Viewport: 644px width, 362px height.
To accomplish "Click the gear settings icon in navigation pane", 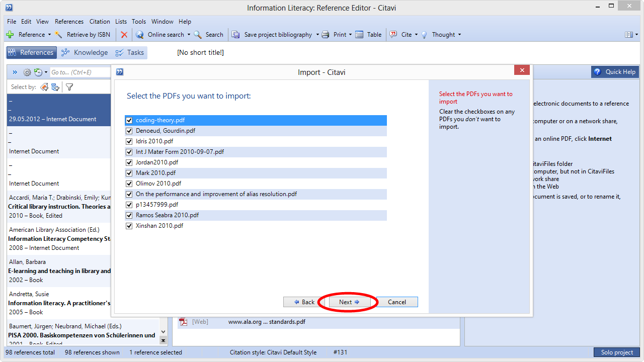I will click(x=27, y=72).
